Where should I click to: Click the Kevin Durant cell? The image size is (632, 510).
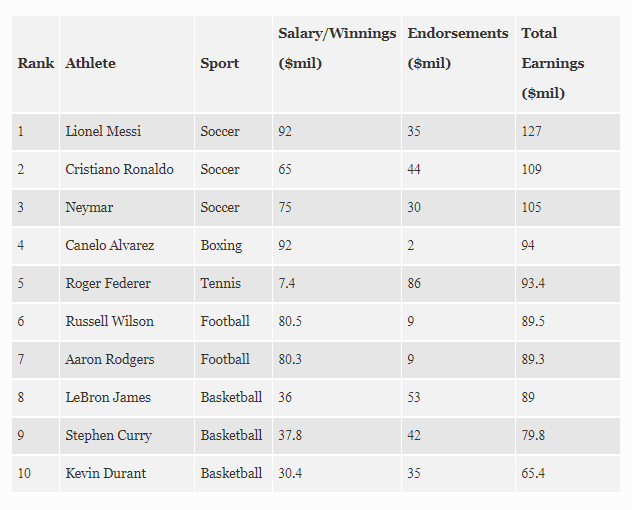[x=105, y=473]
